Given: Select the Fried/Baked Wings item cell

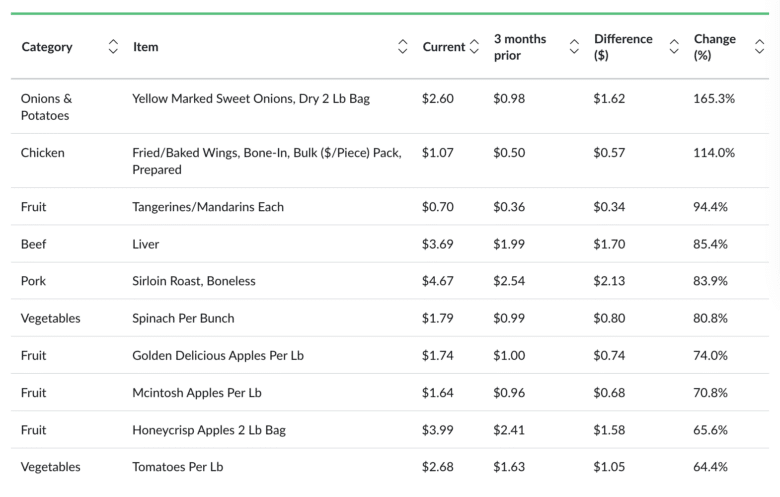Looking at the screenshot, I should click(266, 161).
